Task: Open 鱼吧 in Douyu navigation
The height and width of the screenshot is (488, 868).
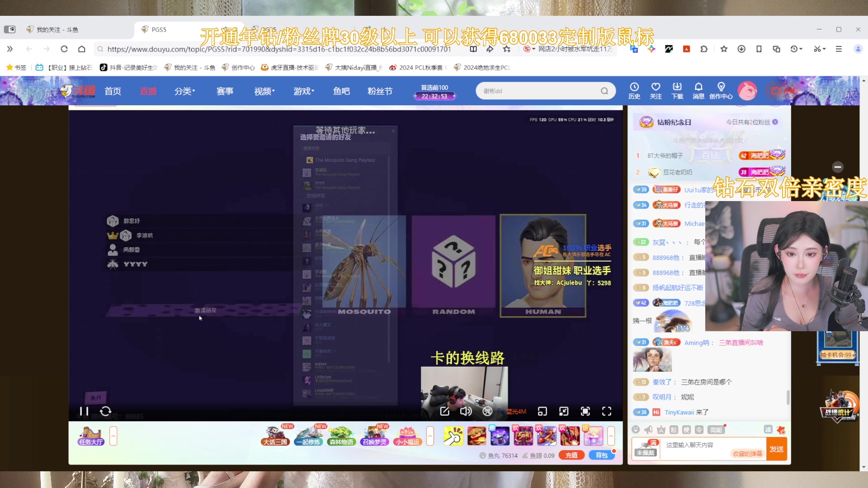Action: coord(341,91)
